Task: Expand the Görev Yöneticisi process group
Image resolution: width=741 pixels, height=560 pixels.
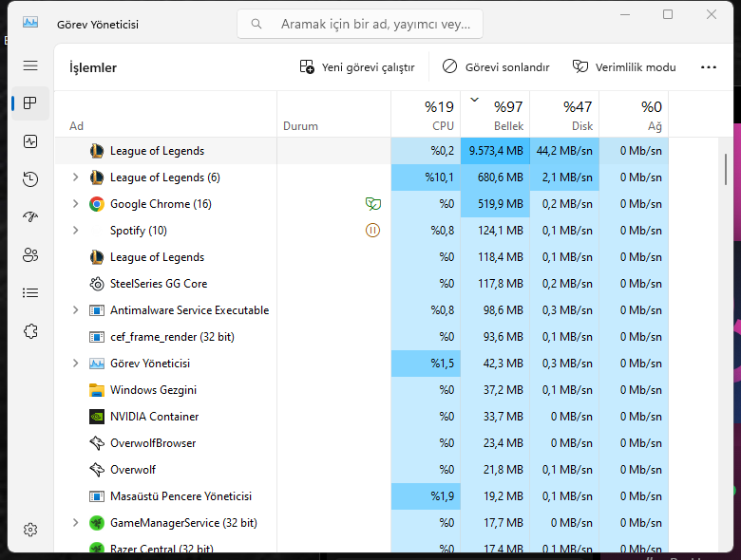Action: pos(76,364)
